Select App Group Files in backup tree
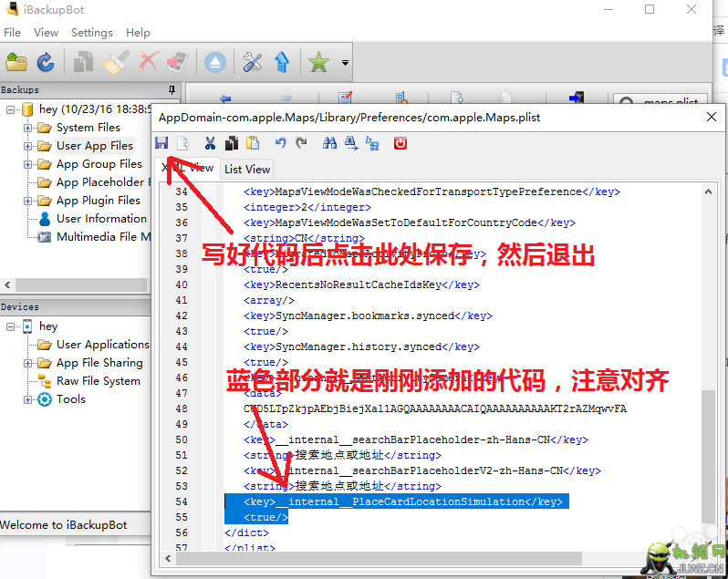Viewport: 728px width, 579px height. (x=99, y=164)
